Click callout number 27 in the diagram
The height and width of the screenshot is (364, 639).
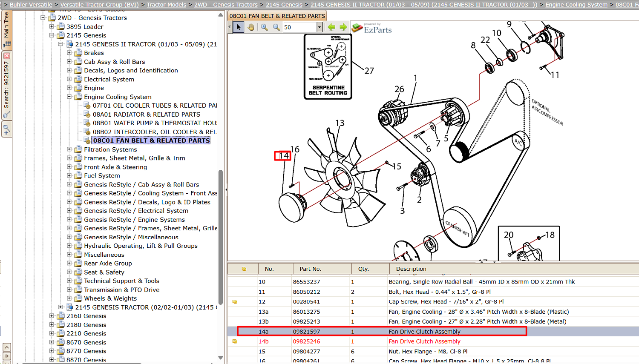click(x=369, y=71)
